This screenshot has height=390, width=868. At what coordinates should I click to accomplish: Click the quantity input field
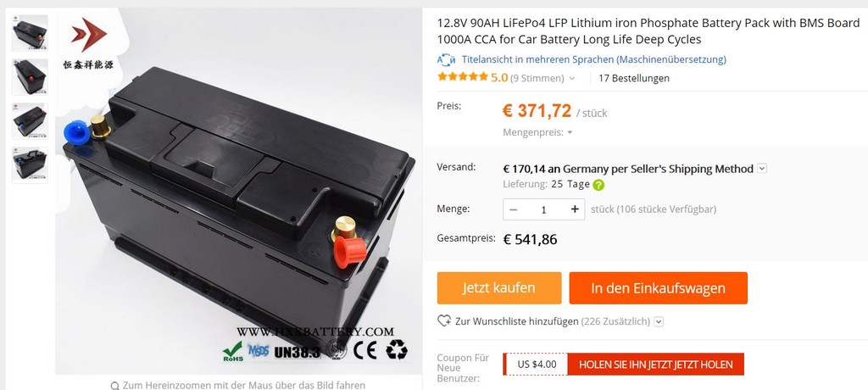click(x=543, y=209)
